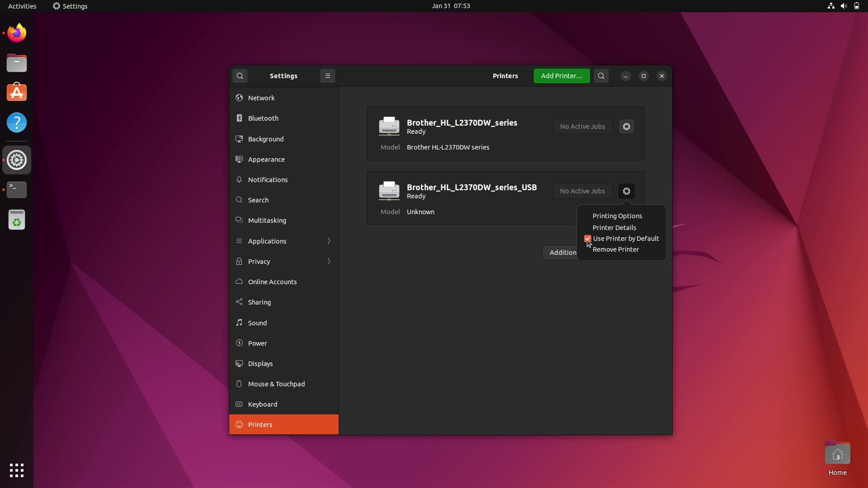Click No Active Jobs for USB printer
This screenshot has width=868, height=488.
[x=582, y=191]
